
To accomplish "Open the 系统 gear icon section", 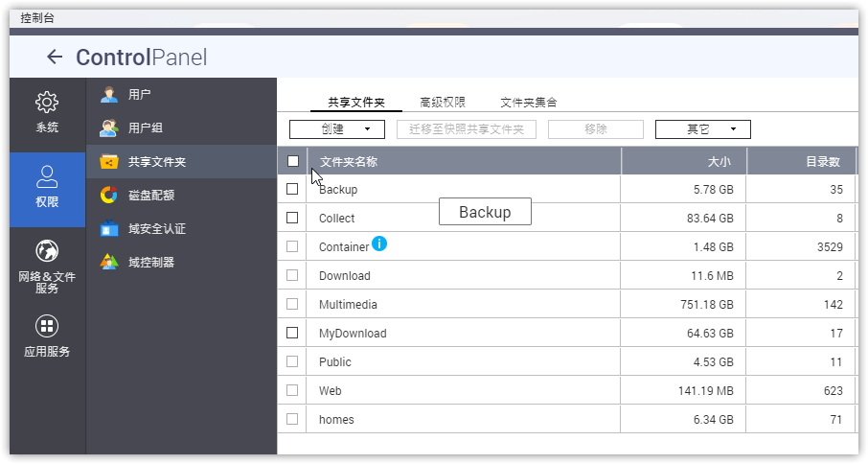I will point(47,103).
